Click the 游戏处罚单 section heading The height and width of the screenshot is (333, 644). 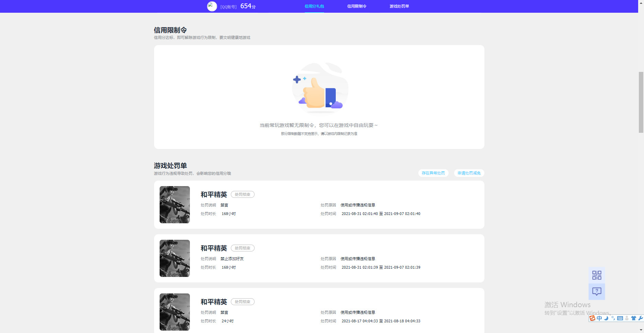coord(170,166)
